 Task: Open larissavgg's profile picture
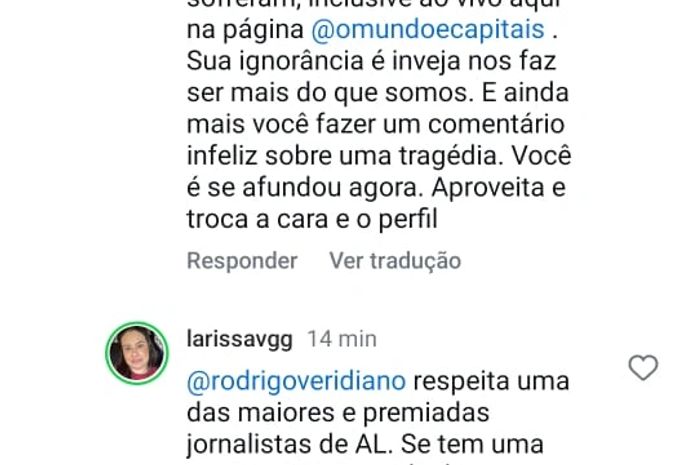coord(137,353)
